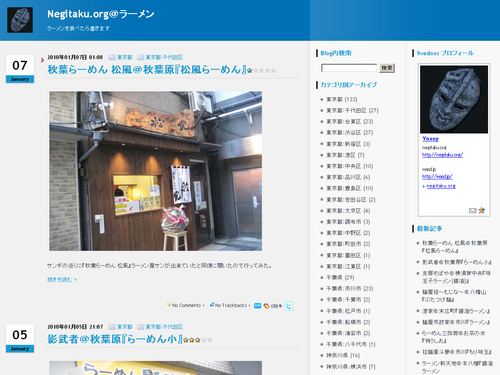
Task: Open archive category 東京都:中野区 (2)
Action: coord(348,233)
